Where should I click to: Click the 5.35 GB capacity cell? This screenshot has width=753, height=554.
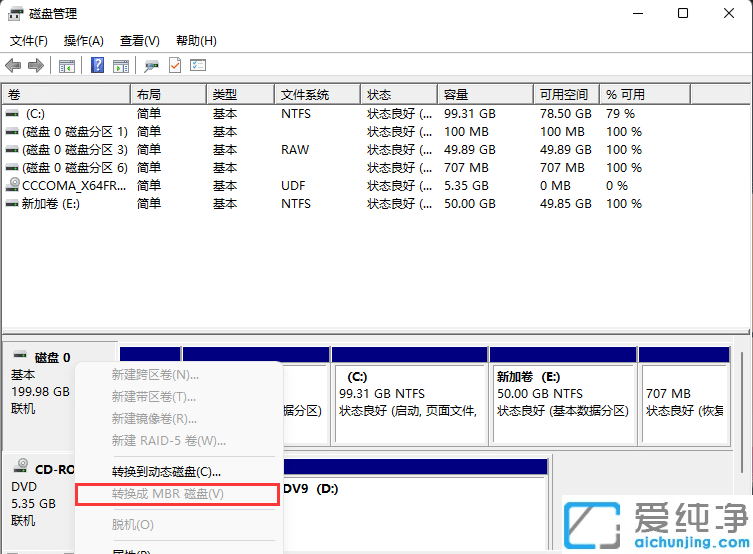(466, 186)
